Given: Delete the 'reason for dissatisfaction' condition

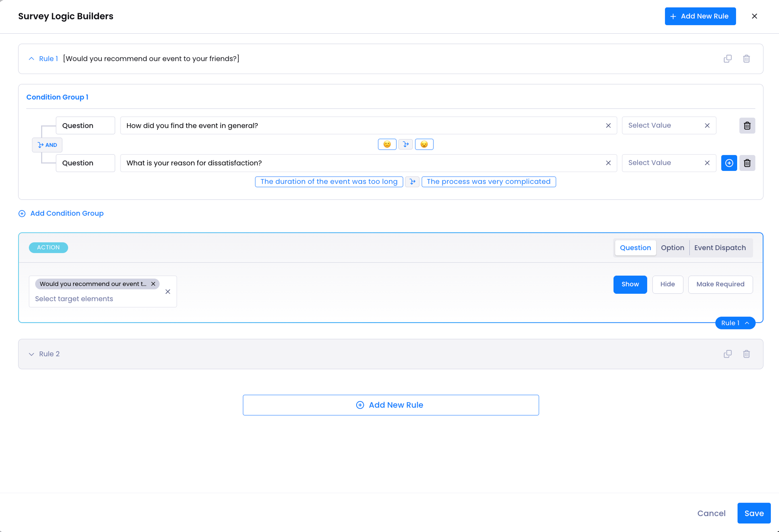Looking at the screenshot, I should pos(747,163).
